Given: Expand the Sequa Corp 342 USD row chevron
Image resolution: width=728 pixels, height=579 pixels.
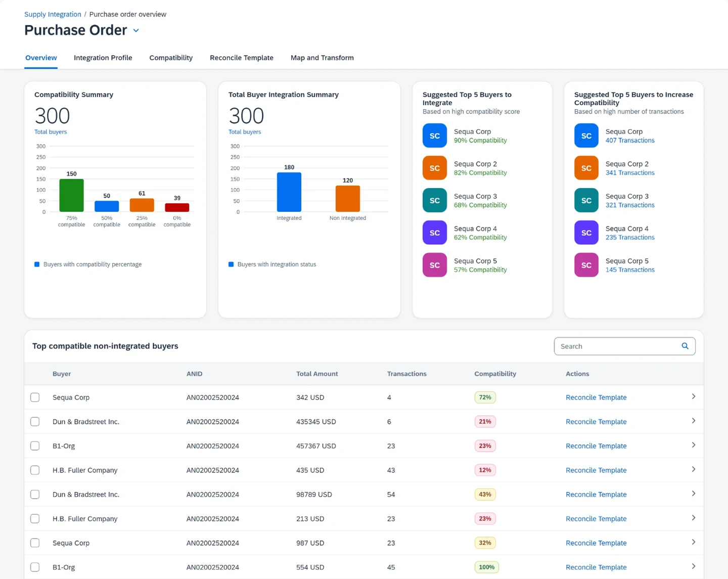Looking at the screenshot, I should (x=694, y=397).
